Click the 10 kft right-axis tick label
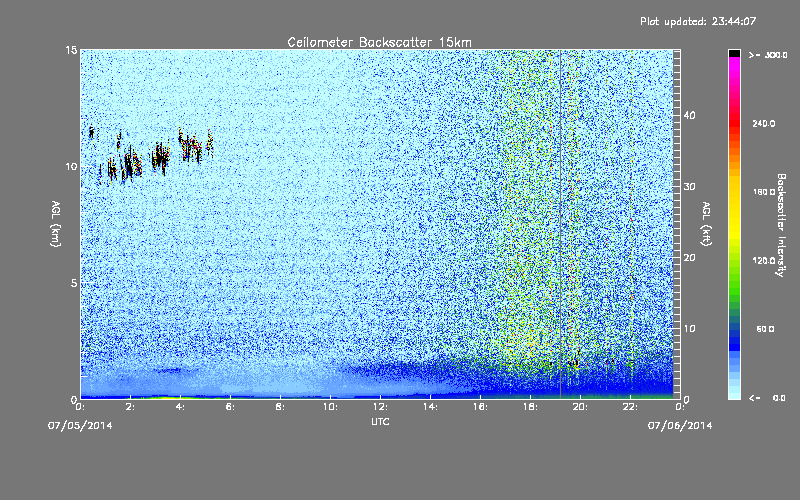 point(689,329)
